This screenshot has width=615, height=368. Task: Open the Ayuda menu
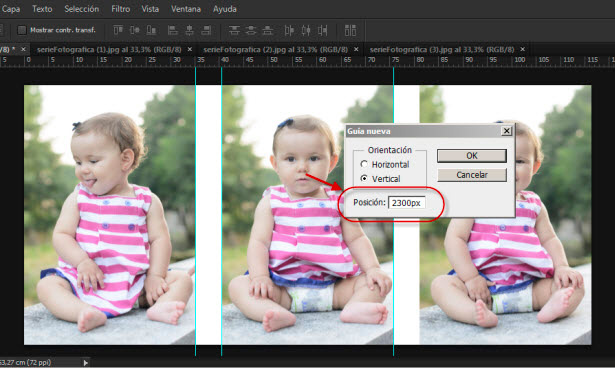pyautogui.click(x=225, y=9)
